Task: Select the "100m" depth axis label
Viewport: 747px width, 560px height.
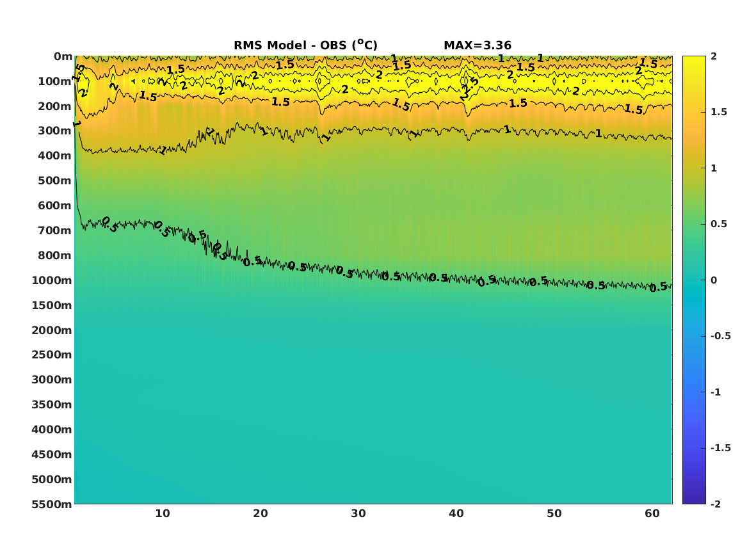Action: click(x=55, y=81)
